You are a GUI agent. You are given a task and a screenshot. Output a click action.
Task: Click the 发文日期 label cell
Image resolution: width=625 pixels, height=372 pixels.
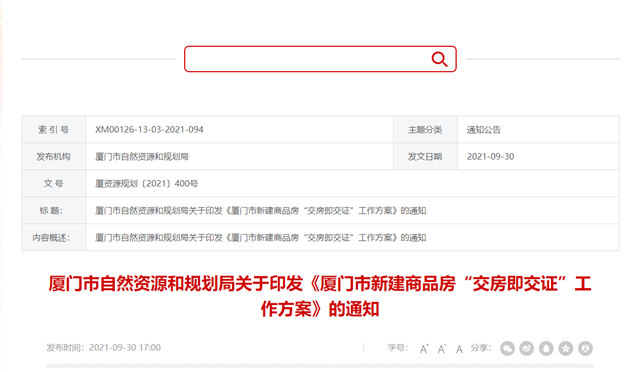[x=425, y=157]
